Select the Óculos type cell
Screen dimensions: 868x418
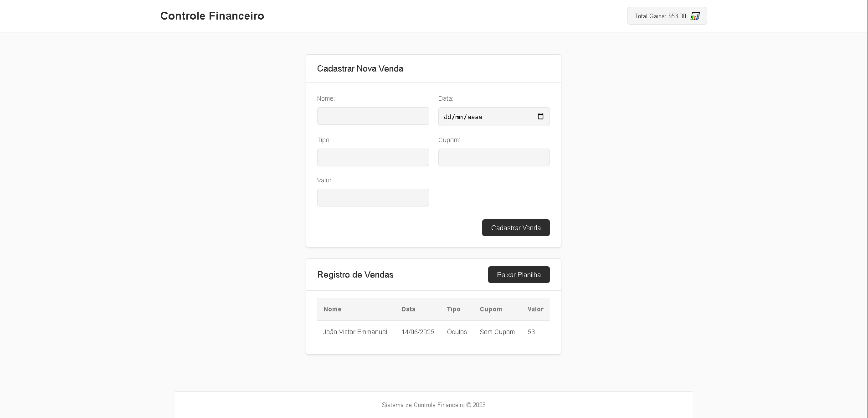[457, 332]
